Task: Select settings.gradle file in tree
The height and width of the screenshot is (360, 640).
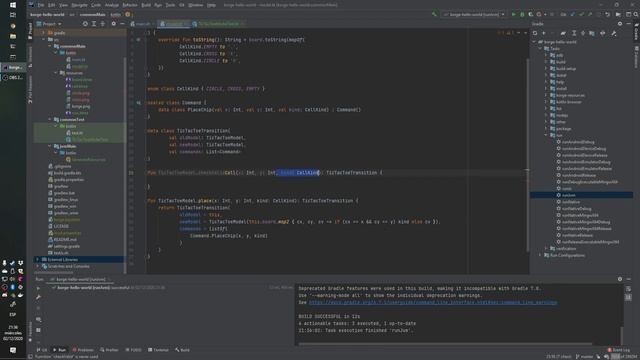Action: click(67, 246)
